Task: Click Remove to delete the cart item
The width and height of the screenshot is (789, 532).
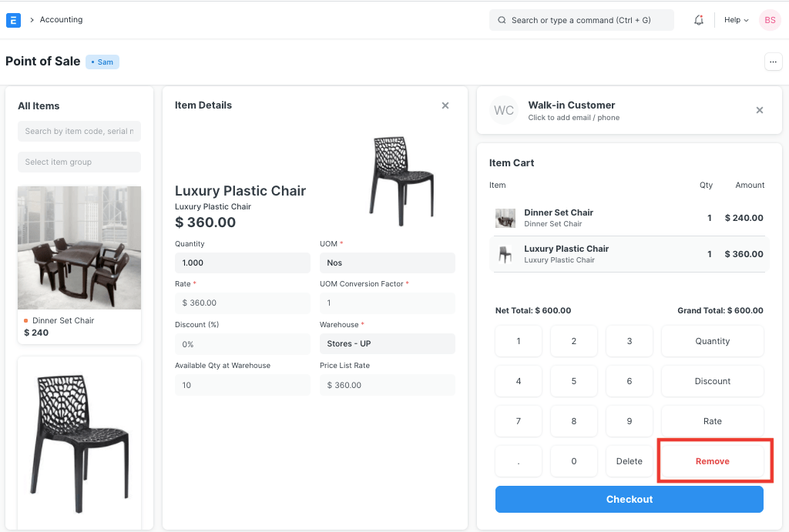Action: tap(713, 460)
